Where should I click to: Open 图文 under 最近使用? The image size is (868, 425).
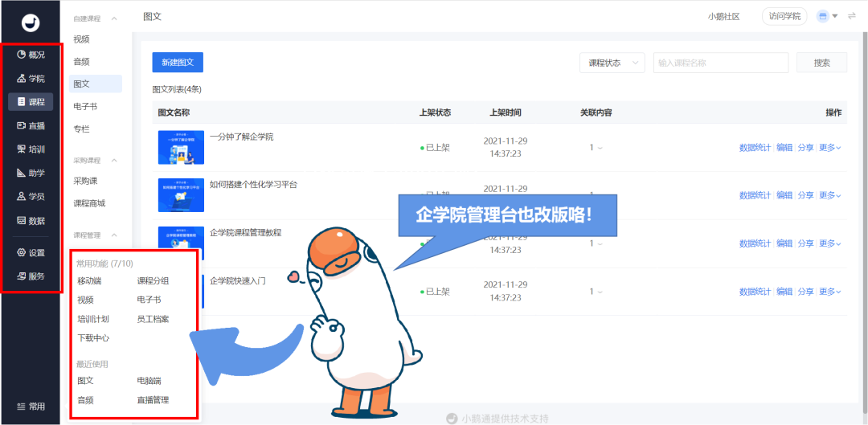click(85, 382)
